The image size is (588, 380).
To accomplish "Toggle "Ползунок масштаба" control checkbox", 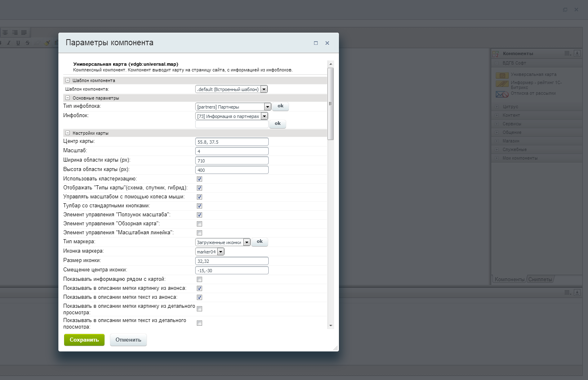I will point(199,215).
